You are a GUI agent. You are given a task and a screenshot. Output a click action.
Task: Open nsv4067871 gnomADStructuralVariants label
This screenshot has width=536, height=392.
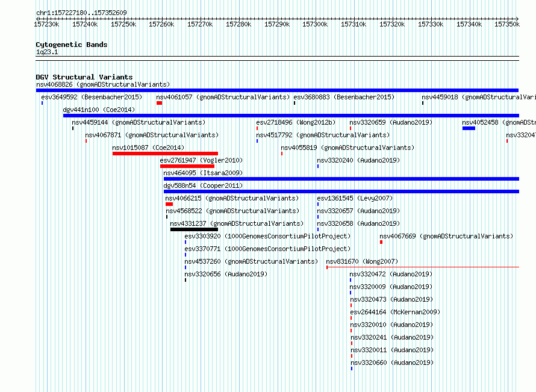(x=152, y=135)
